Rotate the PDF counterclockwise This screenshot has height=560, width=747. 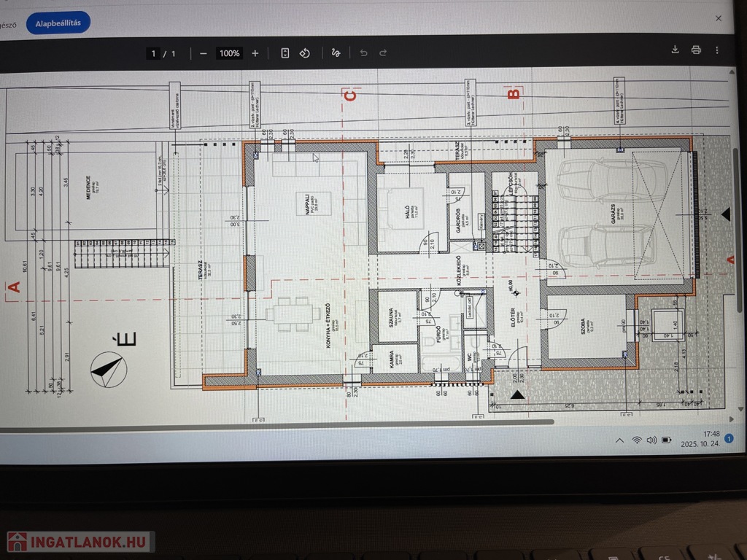coord(306,53)
